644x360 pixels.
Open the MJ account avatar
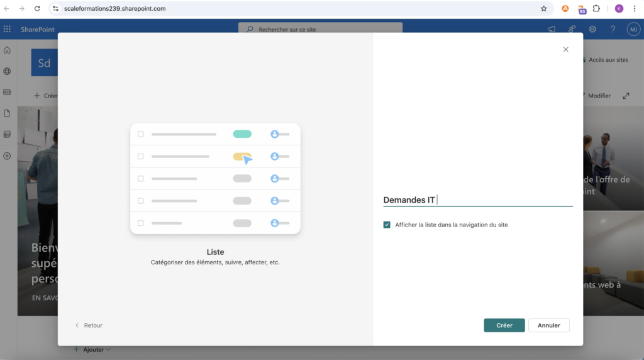pyautogui.click(x=633, y=29)
